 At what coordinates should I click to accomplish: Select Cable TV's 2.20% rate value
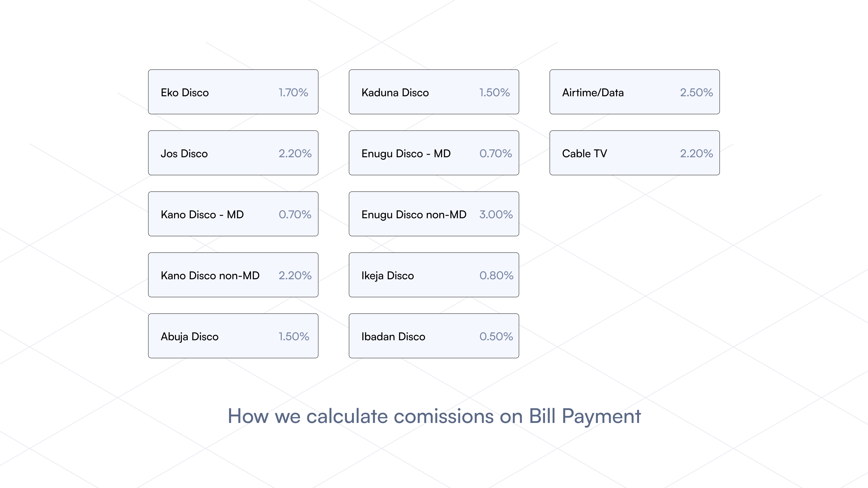696,154
